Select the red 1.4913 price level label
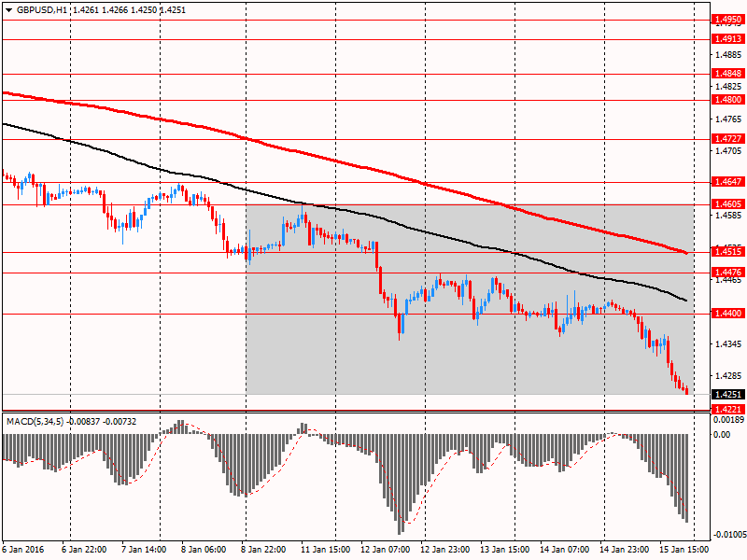The width and height of the screenshot is (747, 560). [727, 39]
